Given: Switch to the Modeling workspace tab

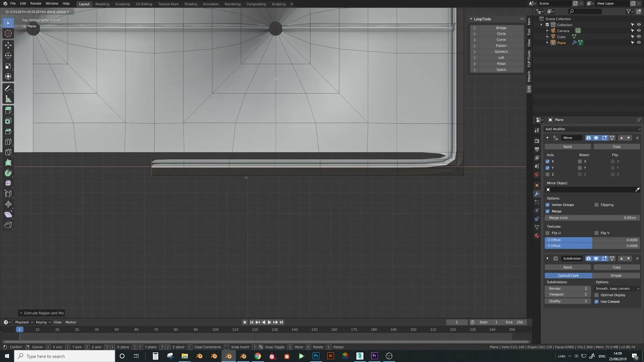Looking at the screenshot, I should tap(102, 4).
